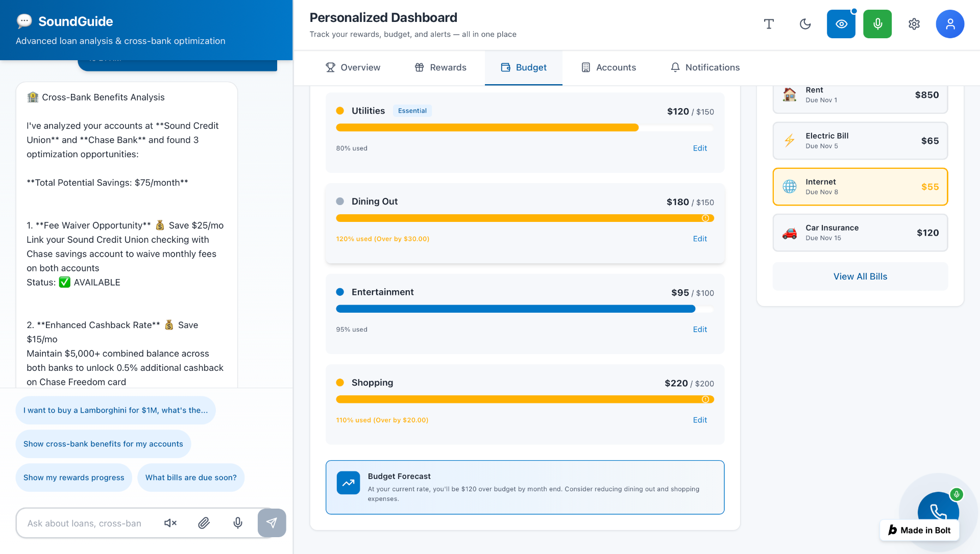Image resolution: width=980 pixels, height=554 pixels.
Task: Switch to the Accounts tab
Action: [x=608, y=67]
